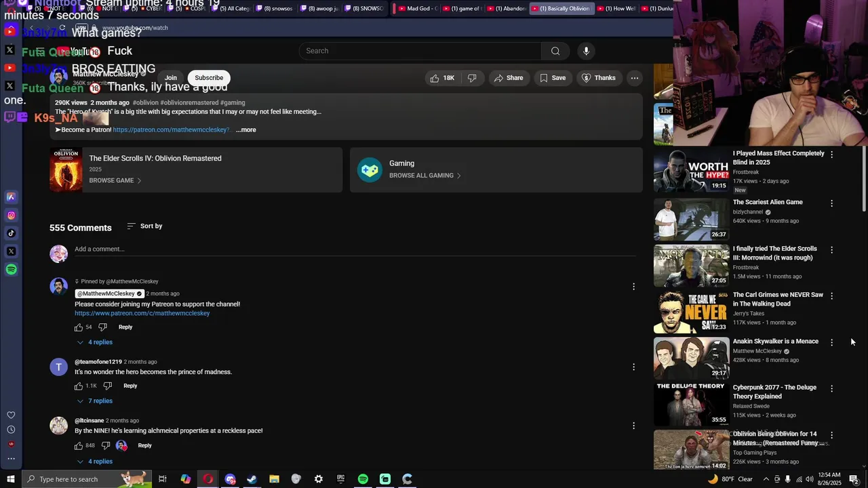This screenshot has height=488, width=868.
Task: Click the YouTube search box
Action: (420, 51)
